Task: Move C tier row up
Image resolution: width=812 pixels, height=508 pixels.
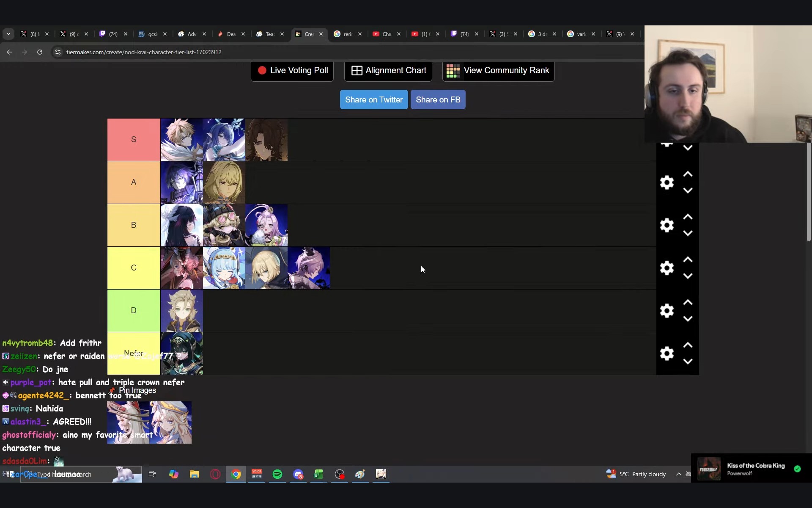Action: point(688,260)
